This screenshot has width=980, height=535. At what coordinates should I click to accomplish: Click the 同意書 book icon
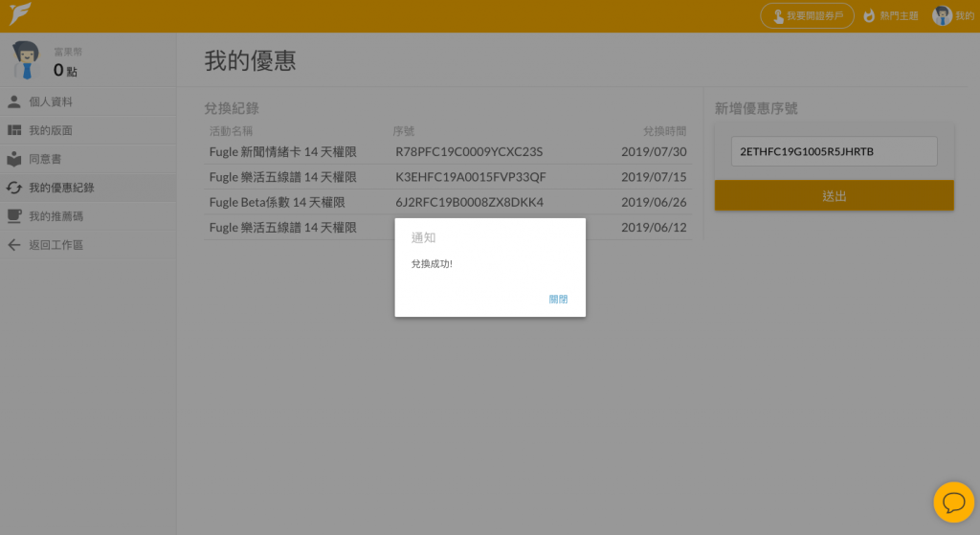click(13, 159)
